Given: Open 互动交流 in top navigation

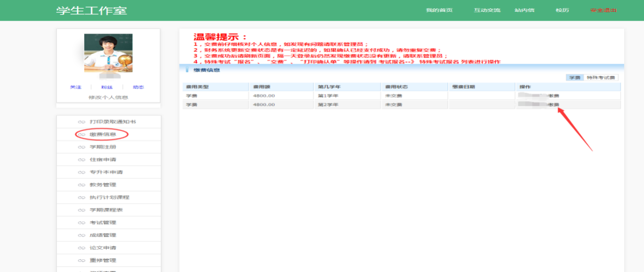Looking at the screenshot, I should pyautogui.click(x=487, y=10).
